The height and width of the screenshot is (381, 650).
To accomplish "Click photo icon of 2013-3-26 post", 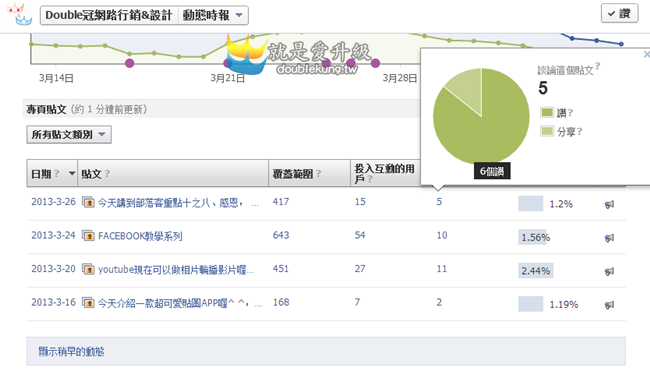I will [x=88, y=203].
